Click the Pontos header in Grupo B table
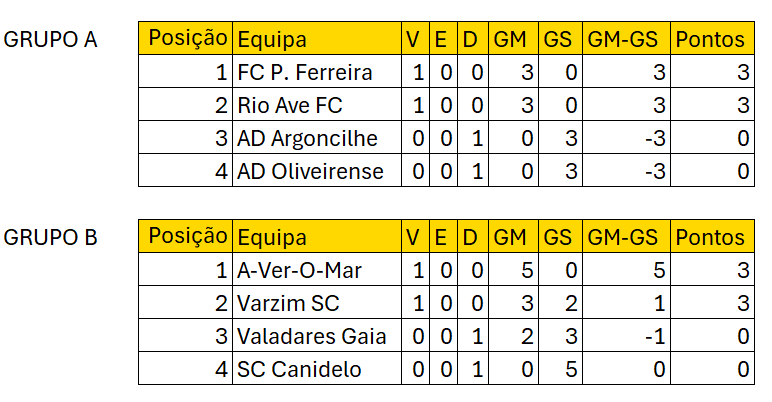Viewport: 772px width, 402px height. [711, 238]
